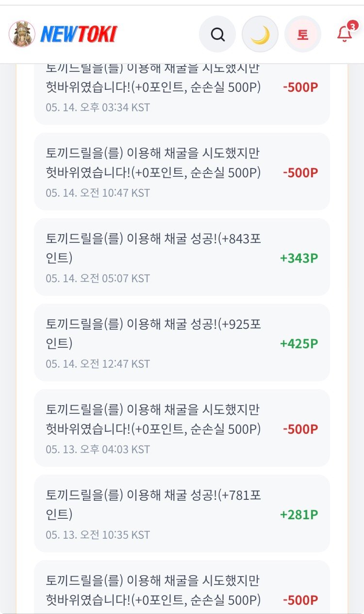364x614 pixels.
Task: Open the search magnifier icon
Action: [217, 34]
